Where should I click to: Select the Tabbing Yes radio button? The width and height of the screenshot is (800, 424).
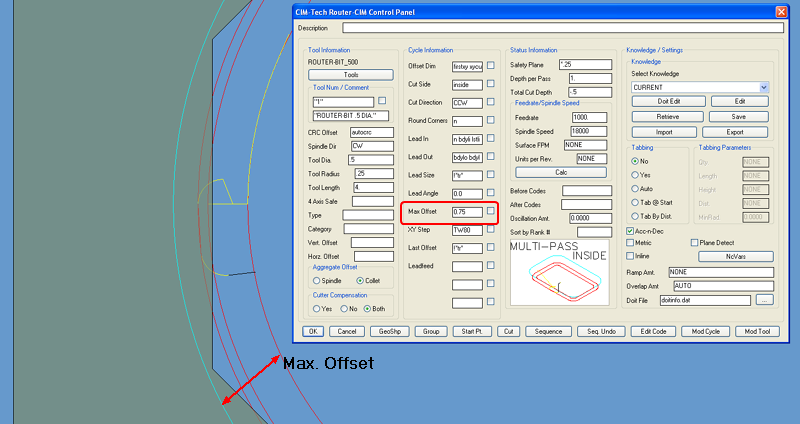tap(635, 175)
